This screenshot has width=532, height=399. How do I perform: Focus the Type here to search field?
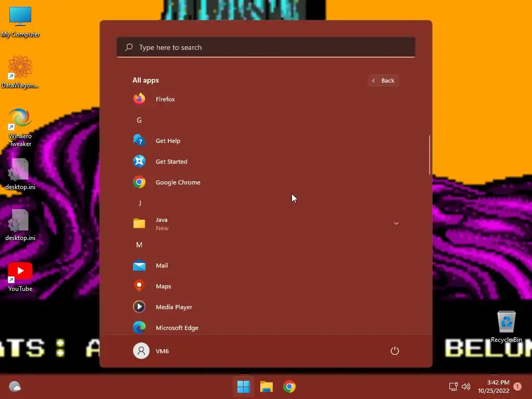[266, 47]
